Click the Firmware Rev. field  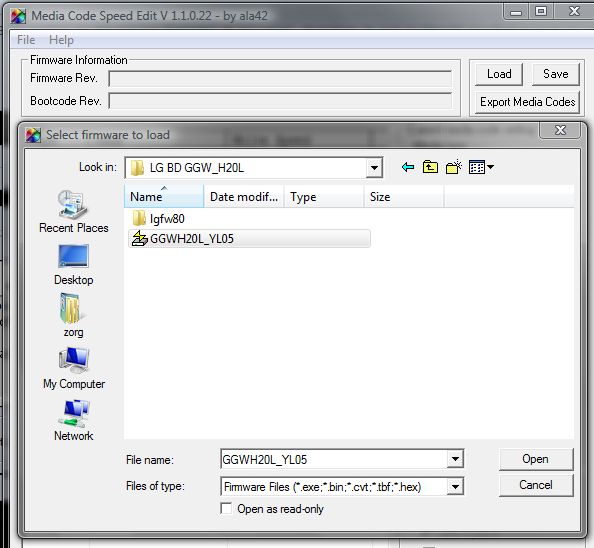click(x=280, y=78)
